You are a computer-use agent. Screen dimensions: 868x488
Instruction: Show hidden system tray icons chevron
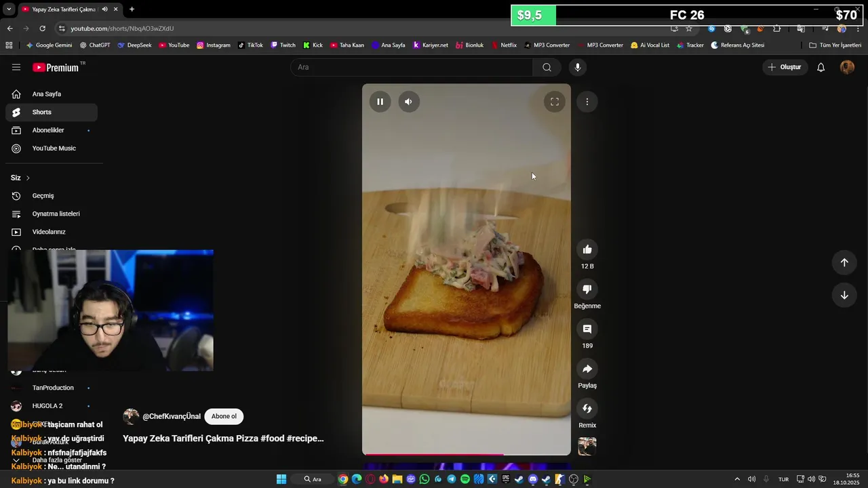coord(737,479)
